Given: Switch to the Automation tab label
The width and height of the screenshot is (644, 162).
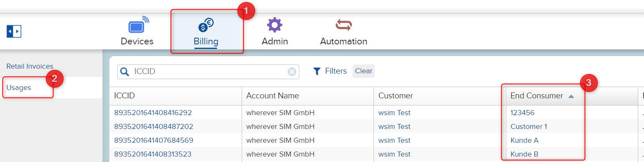Looking at the screenshot, I should [x=343, y=41].
